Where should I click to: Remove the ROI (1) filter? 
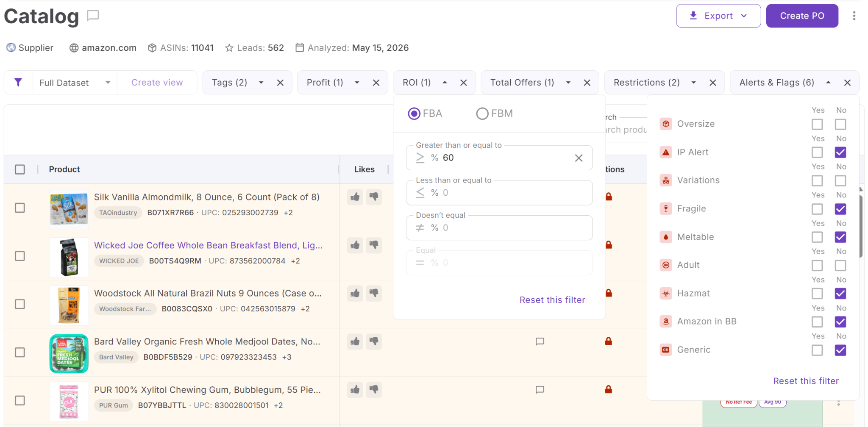(x=464, y=83)
